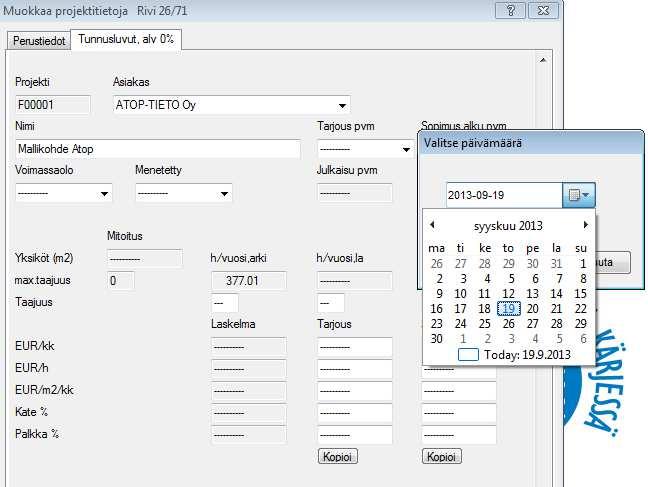This screenshot has width=648, height=487.
Task: Select day 18 in calendar
Action: pyautogui.click(x=484, y=309)
